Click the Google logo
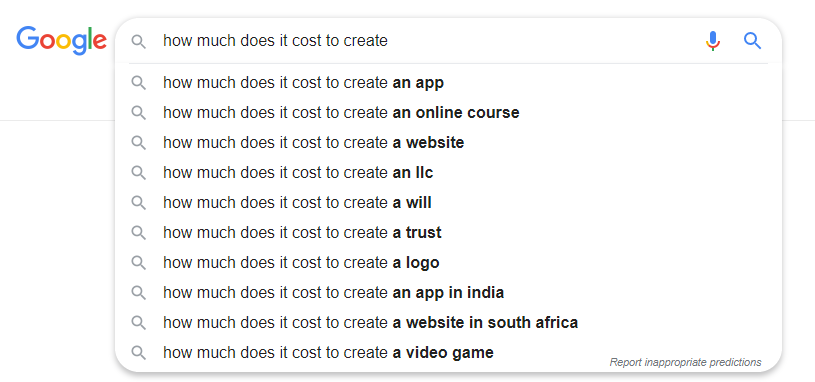 click(61, 40)
